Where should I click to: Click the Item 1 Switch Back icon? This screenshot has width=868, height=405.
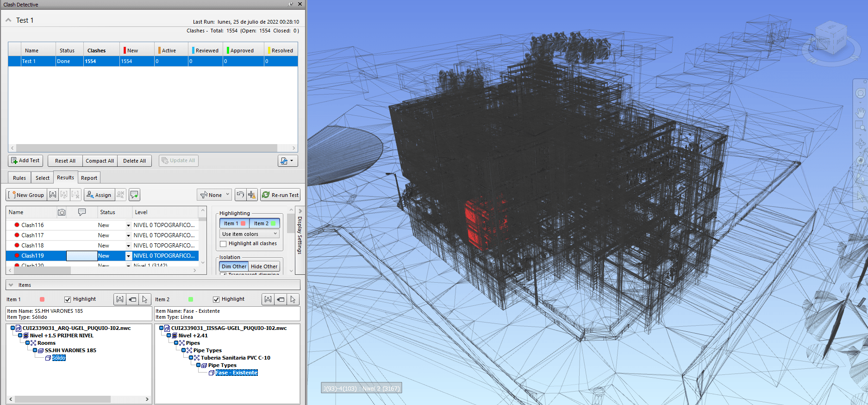[x=132, y=299]
